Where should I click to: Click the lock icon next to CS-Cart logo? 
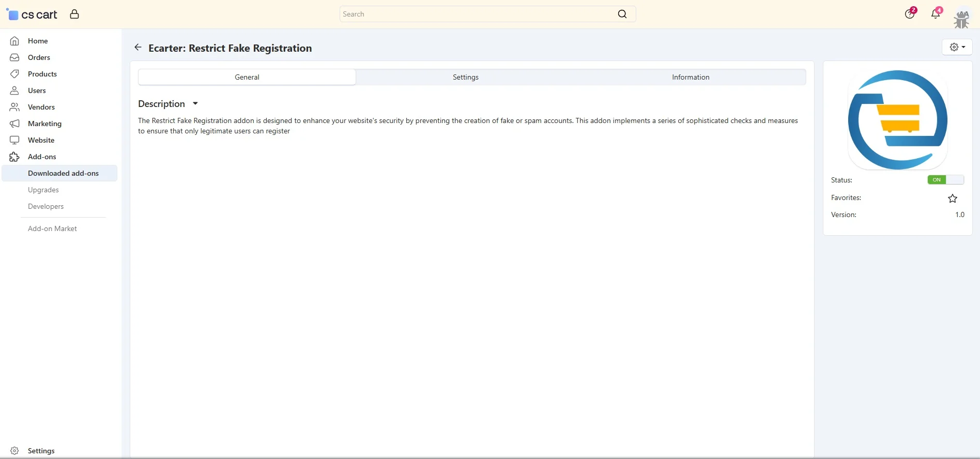[x=74, y=14]
